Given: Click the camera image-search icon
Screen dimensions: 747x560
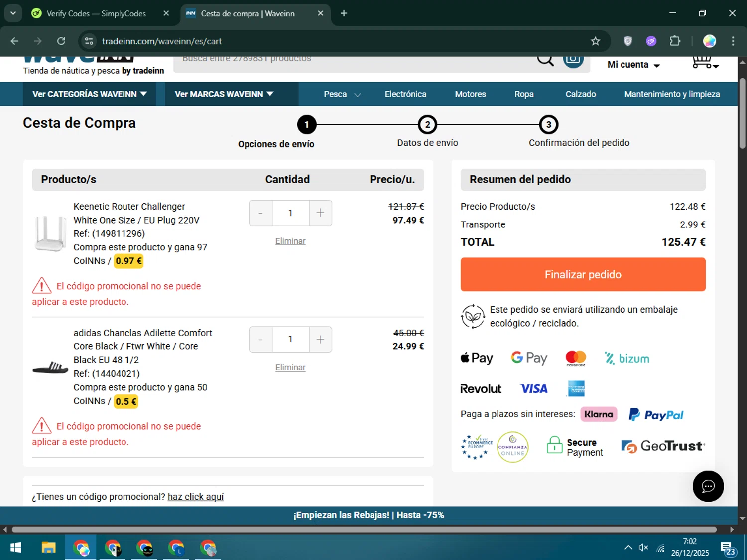Looking at the screenshot, I should coord(573,61).
